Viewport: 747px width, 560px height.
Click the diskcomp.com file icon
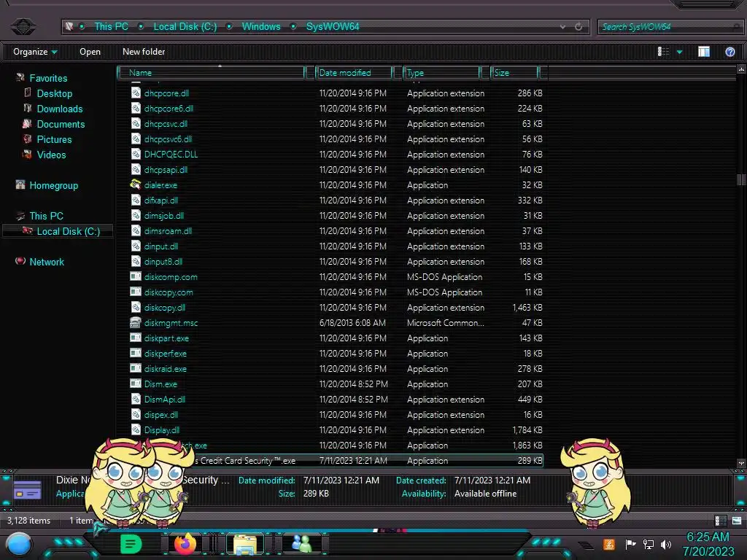click(136, 276)
